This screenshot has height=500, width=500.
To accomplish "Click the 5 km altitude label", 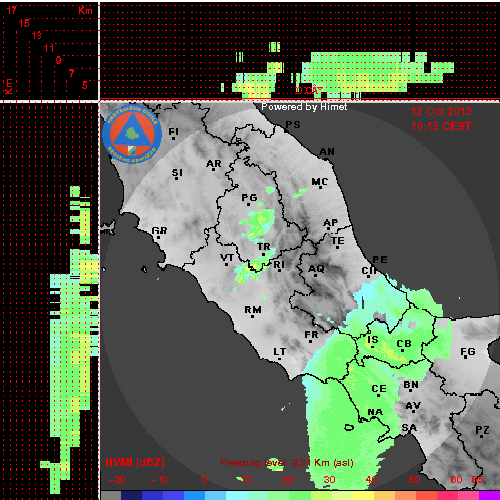I will tap(85, 85).
